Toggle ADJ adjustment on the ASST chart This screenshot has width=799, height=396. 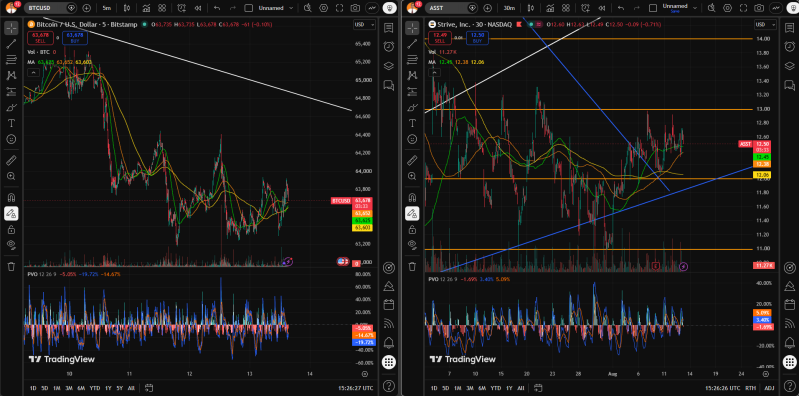768,388
